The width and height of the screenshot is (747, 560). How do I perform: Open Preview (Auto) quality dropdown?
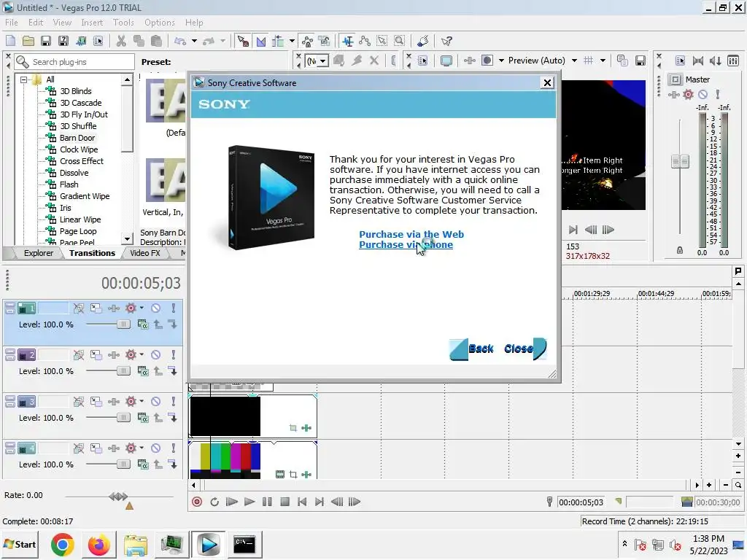(574, 61)
